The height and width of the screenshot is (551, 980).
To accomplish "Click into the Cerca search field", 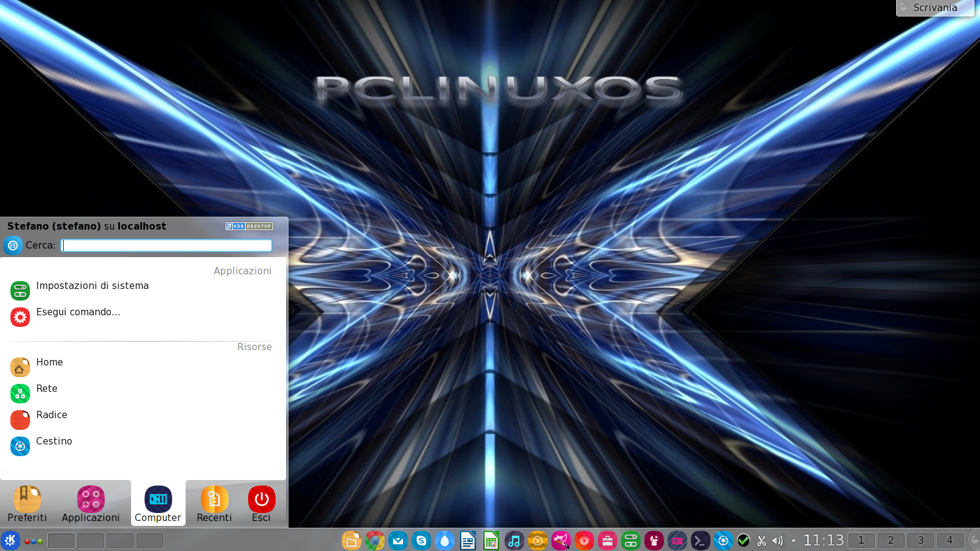I will point(167,246).
